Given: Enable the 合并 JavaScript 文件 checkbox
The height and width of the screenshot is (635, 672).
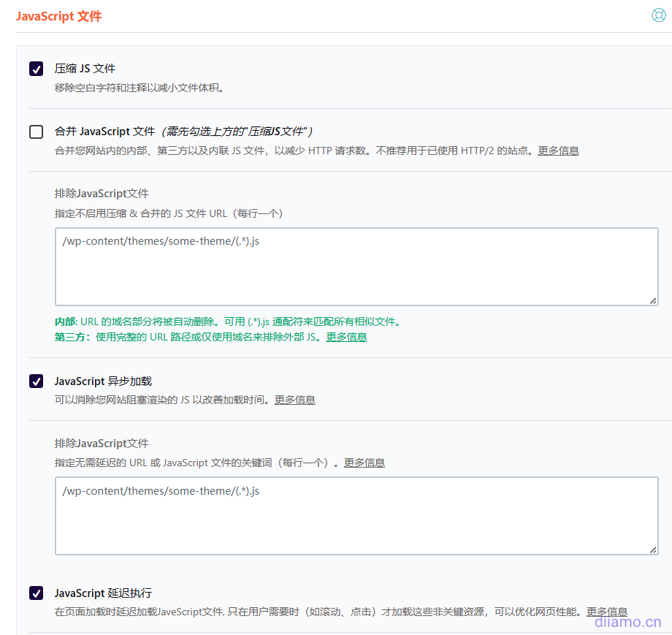Looking at the screenshot, I should tap(36, 132).
